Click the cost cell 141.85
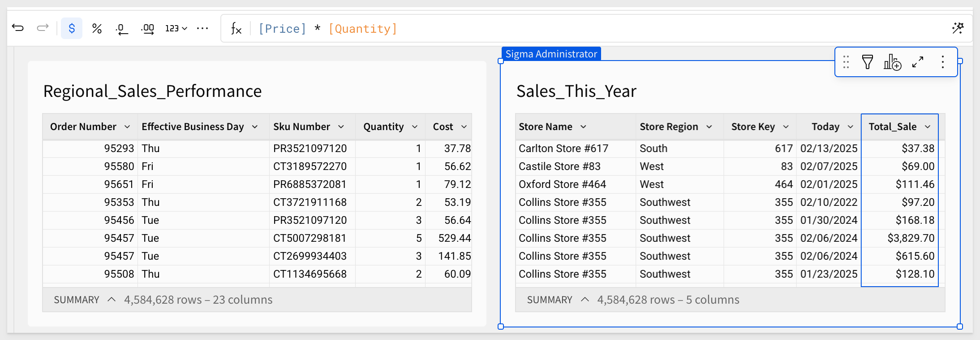The width and height of the screenshot is (980, 340). (x=448, y=256)
